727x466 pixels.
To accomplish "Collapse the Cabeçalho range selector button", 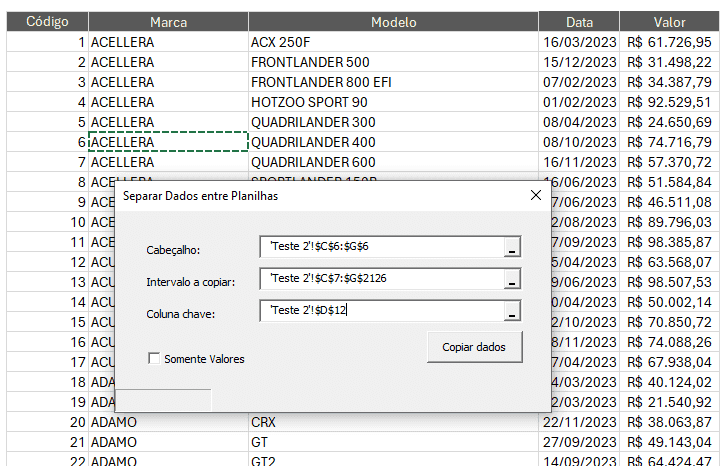I will 512,249.
